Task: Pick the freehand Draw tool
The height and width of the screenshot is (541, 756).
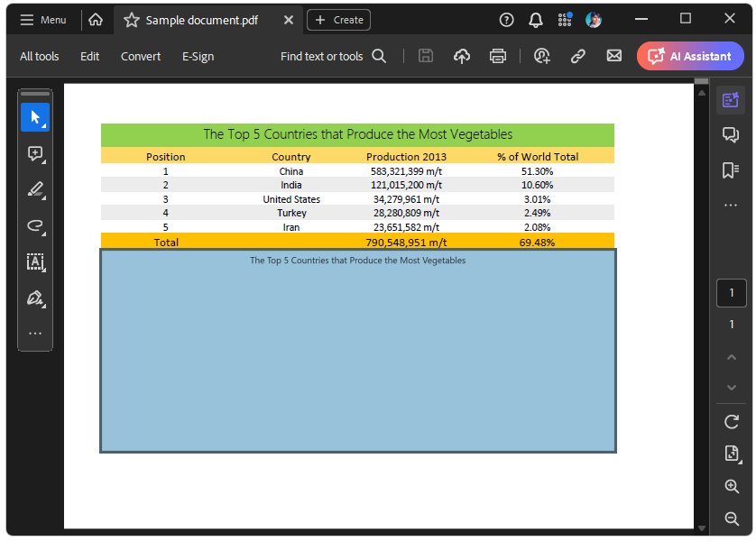Action: coord(35,226)
